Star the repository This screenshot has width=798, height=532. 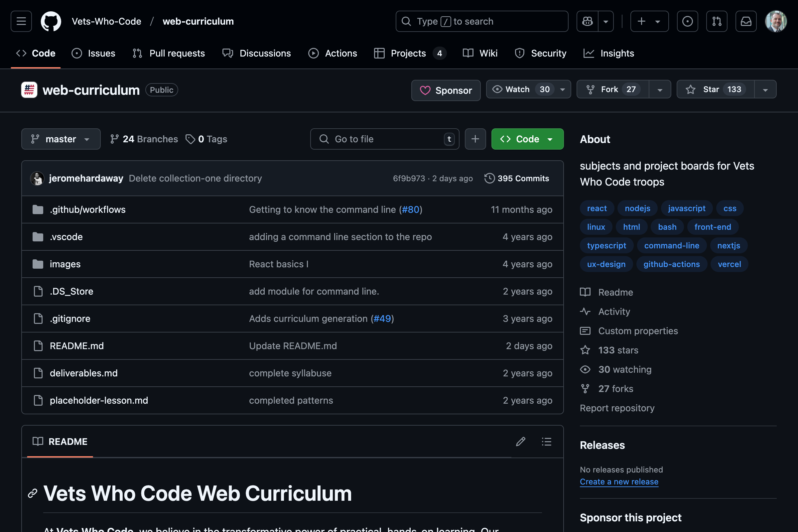coord(716,89)
